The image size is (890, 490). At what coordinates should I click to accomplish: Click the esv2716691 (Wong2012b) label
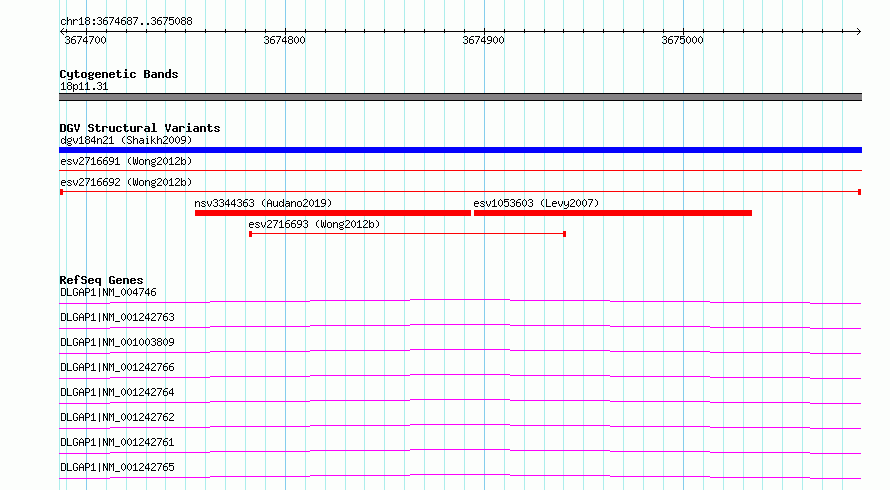[x=126, y=161]
